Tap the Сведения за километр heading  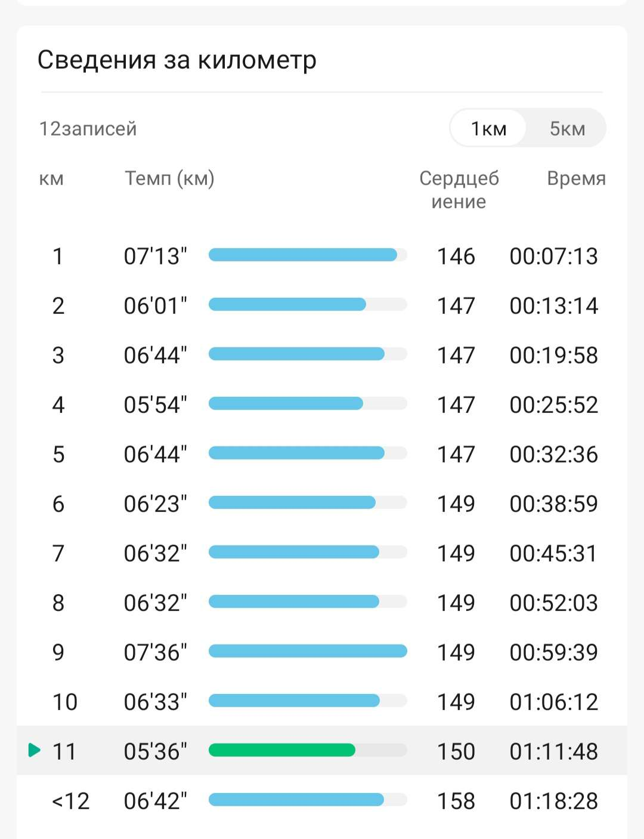(177, 60)
